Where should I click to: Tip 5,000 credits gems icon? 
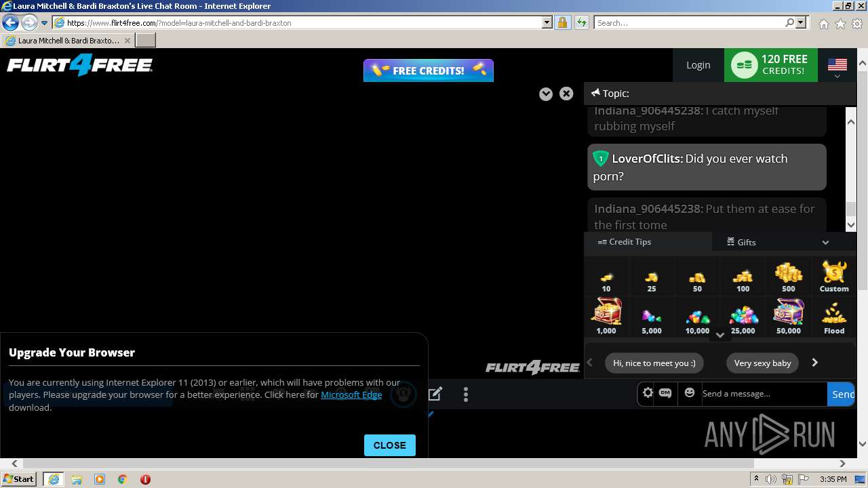tap(651, 316)
